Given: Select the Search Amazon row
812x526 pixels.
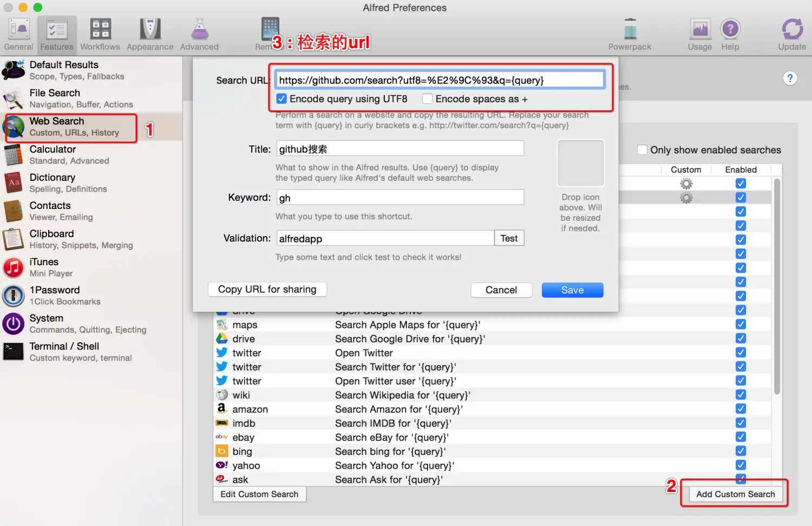Looking at the screenshot, I should [492, 409].
